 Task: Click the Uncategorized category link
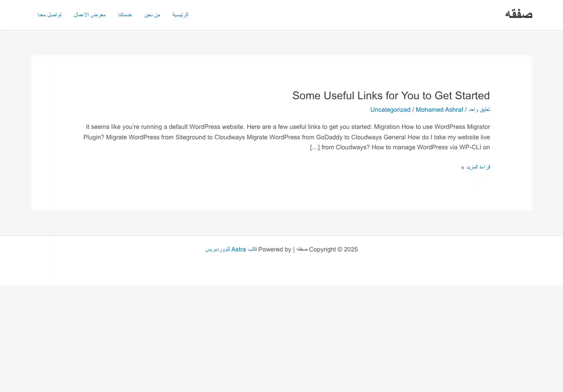click(390, 110)
